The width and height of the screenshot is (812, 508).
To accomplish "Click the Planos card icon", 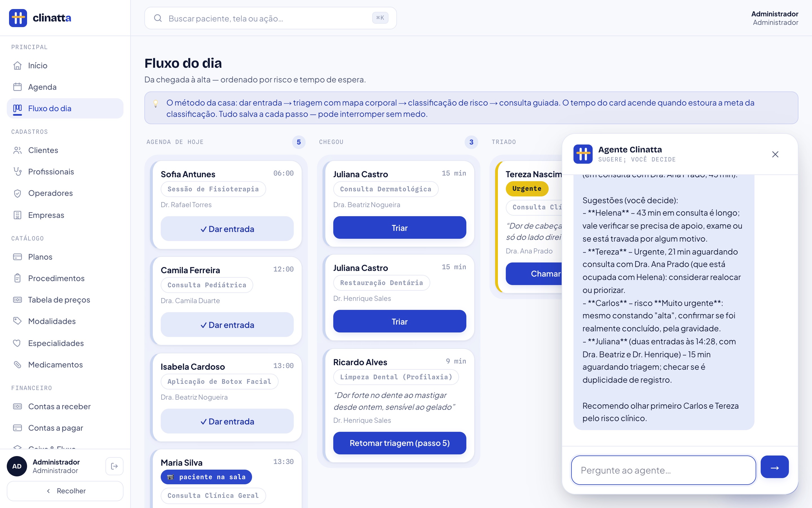I will pyautogui.click(x=17, y=257).
